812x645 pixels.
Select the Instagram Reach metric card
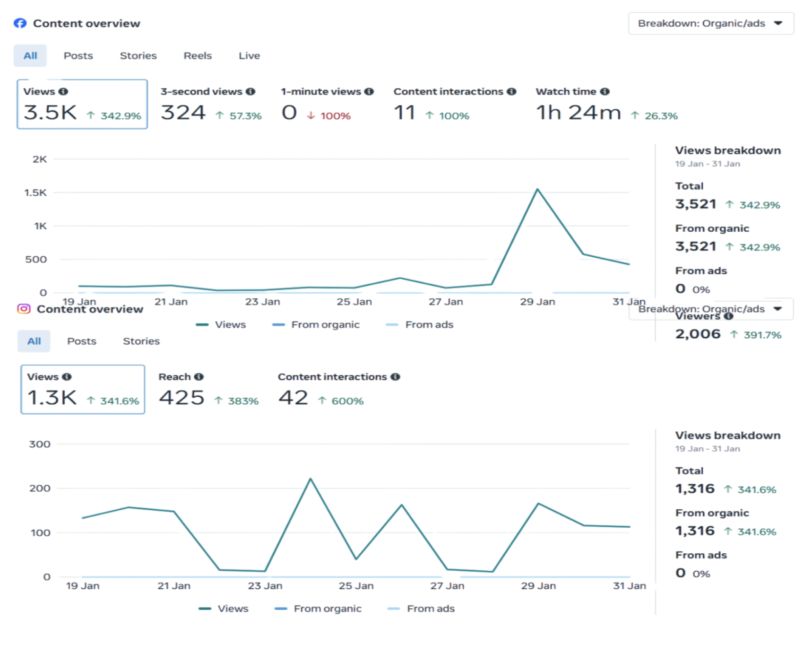(208, 390)
